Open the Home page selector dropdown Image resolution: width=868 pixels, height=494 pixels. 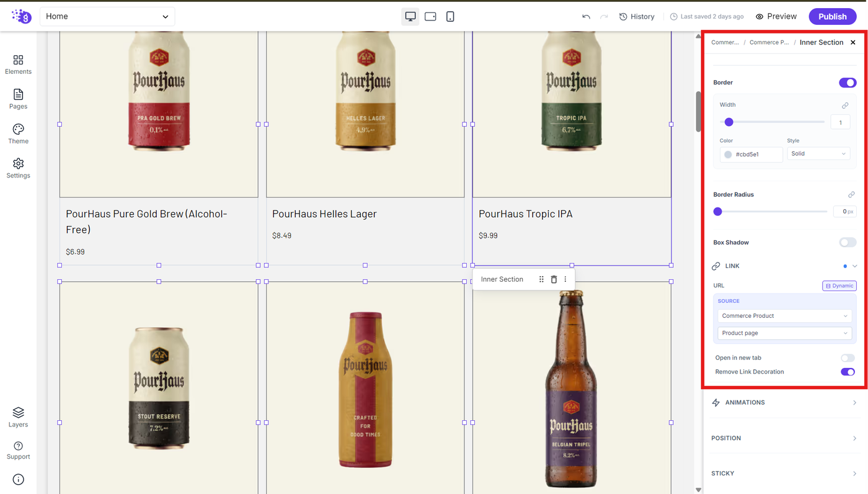pyautogui.click(x=107, y=17)
